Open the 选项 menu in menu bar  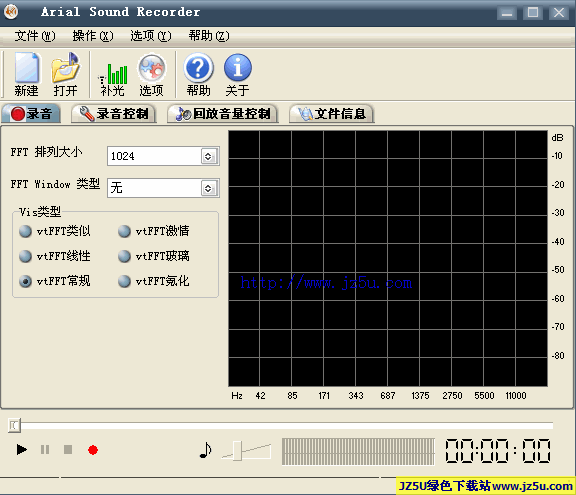click(151, 36)
